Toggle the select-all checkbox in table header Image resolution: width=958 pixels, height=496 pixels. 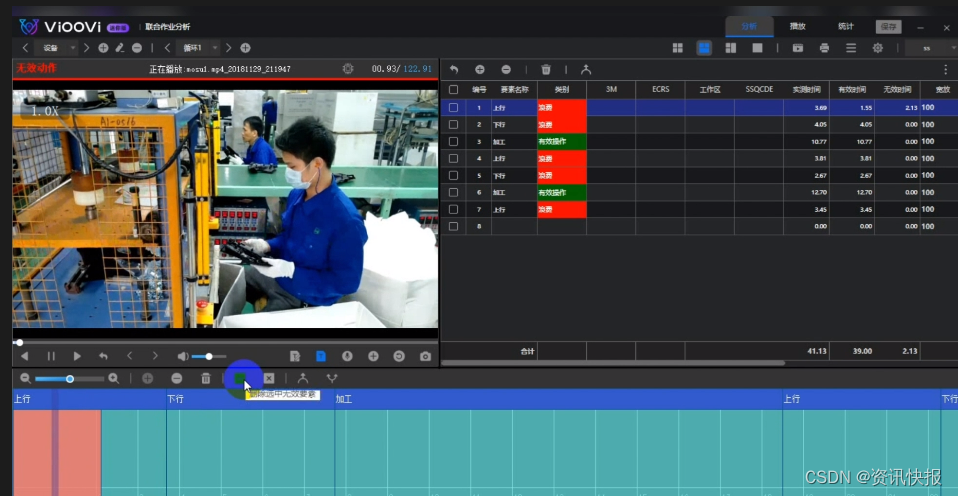pos(453,90)
